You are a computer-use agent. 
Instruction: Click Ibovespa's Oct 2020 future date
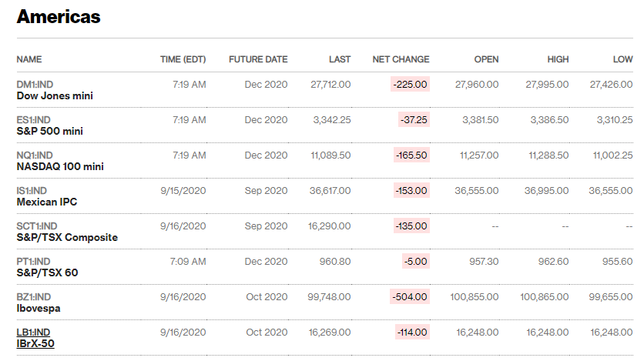pos(267,297)
